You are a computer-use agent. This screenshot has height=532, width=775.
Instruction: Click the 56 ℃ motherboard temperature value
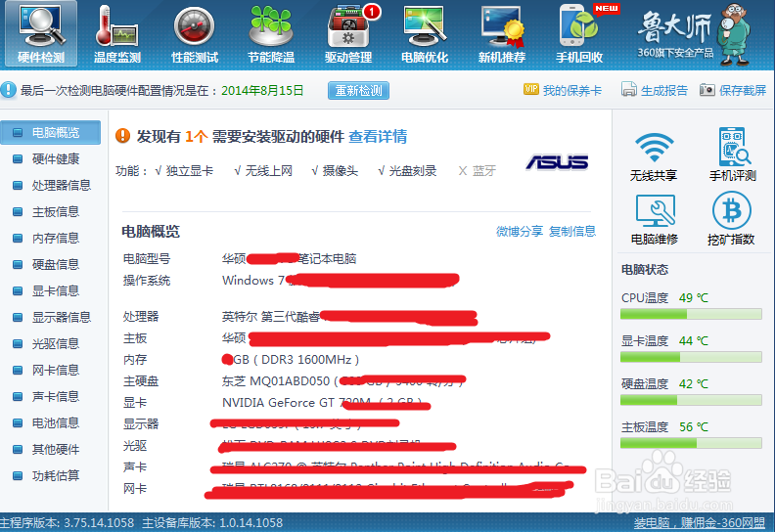click(x=694, y=426)
